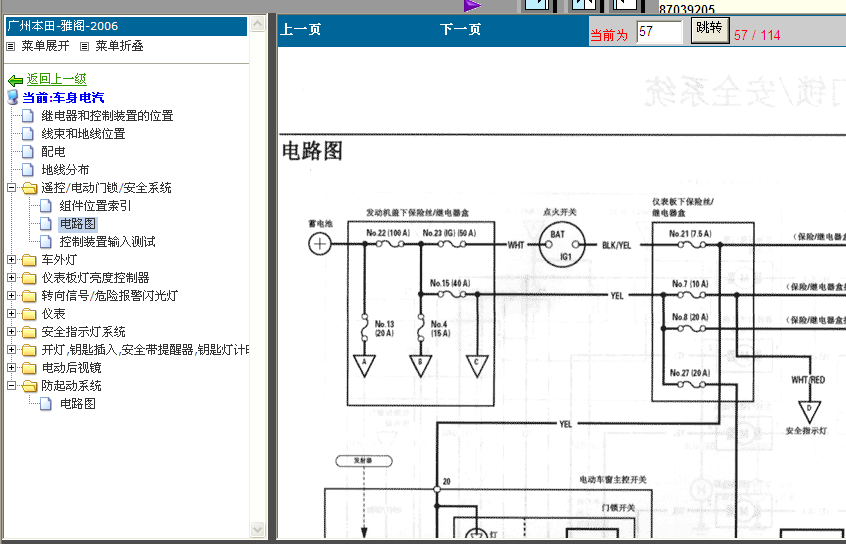Go to next page via 下一页
The height and width of the screenshot is (544, 846).
(x=460, y=29)
